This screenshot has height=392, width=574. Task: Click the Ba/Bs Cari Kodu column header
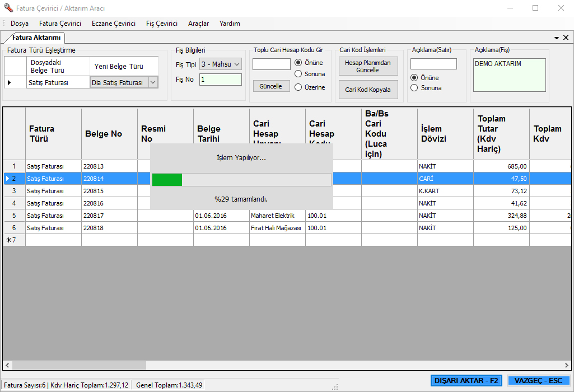point(390,134)
